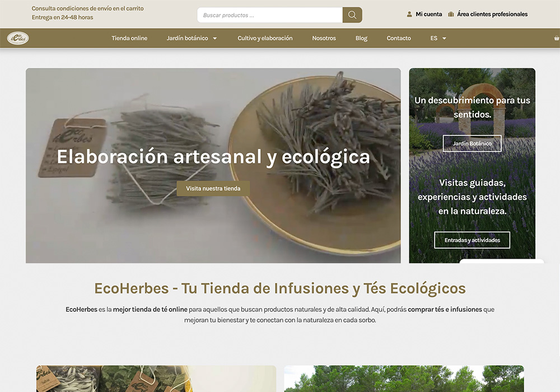Go to Nosotros page
Viewport: 560px width, 392px height.
tap(324, 38)
